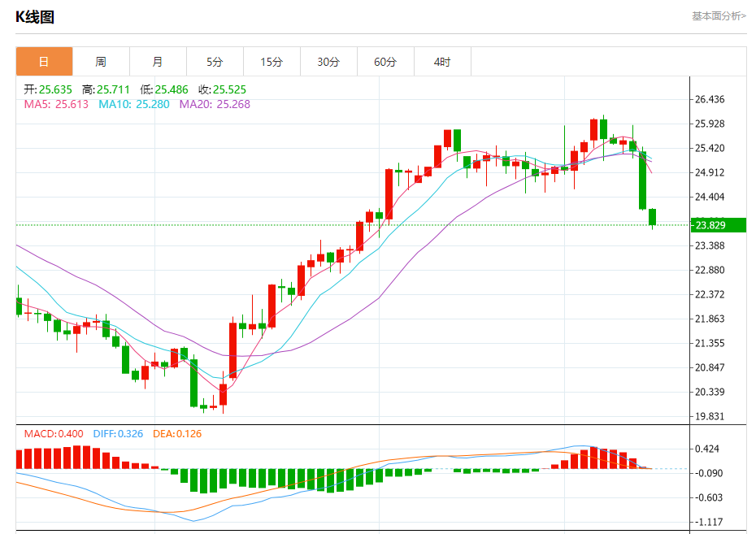
Task: Click the K线图 chart title
Action: click(35, 17)
